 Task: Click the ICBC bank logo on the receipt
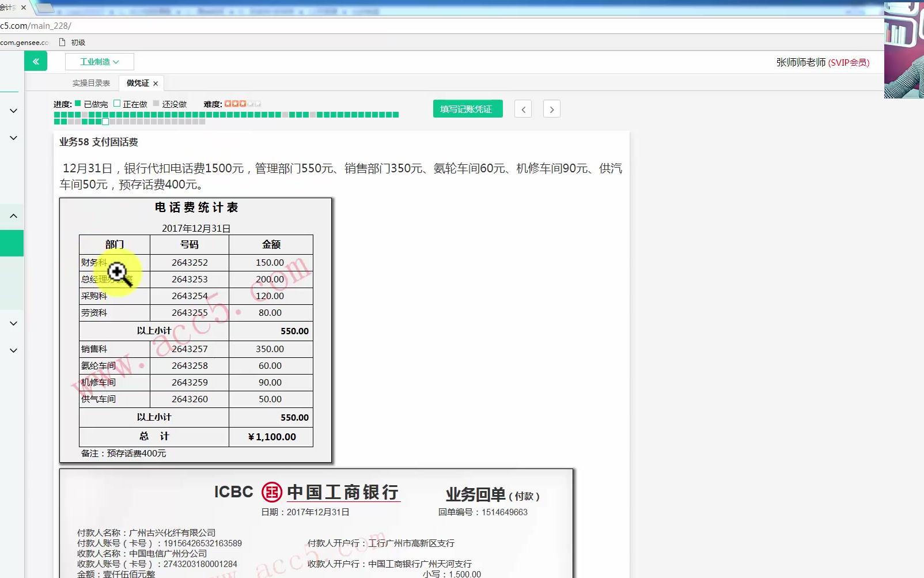pyautogui.click(x=271, y=492)
